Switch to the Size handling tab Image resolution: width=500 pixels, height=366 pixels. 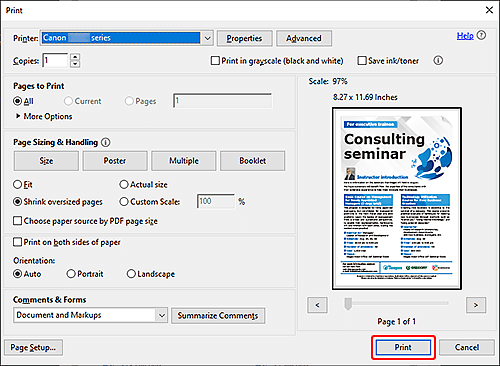46,161
